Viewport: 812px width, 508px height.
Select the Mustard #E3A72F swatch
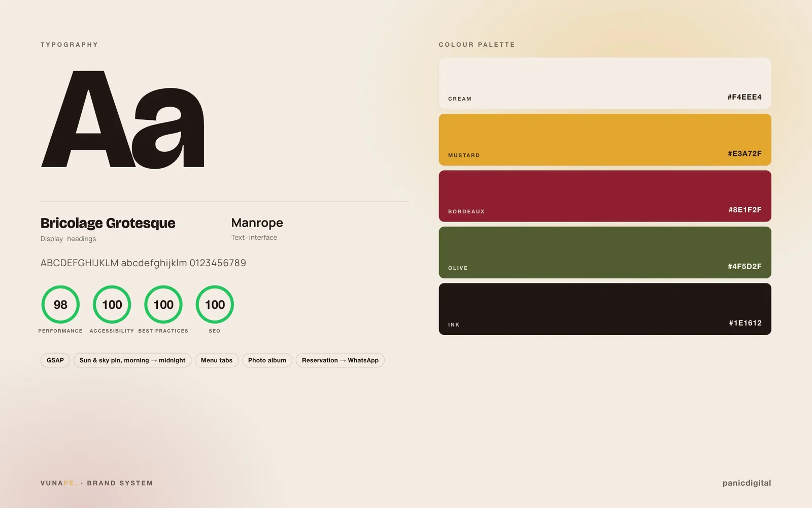[x=604, y=140]
